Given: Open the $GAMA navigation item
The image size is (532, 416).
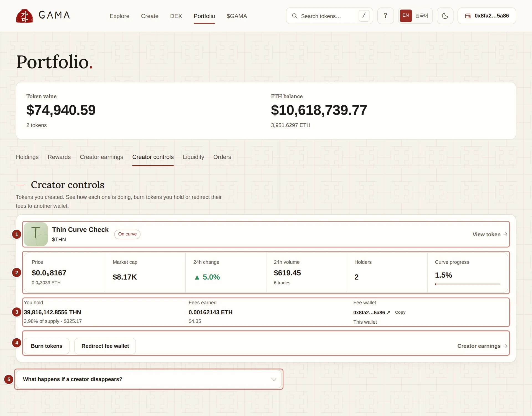Looking at the screenshot, I should point(237,16).
